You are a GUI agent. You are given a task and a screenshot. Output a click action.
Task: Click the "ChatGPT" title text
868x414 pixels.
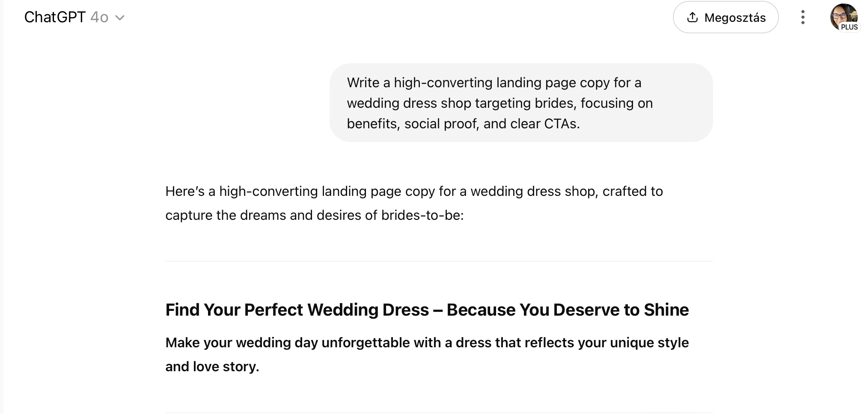(x=55, y=18)
